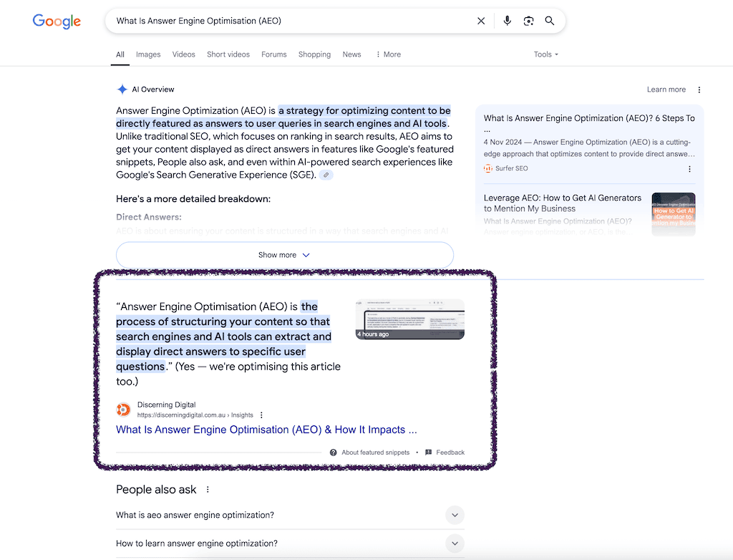Click the Leverage AEO card thumbnail image
Viewport: 733px width, 560px height.
[674, 214]
